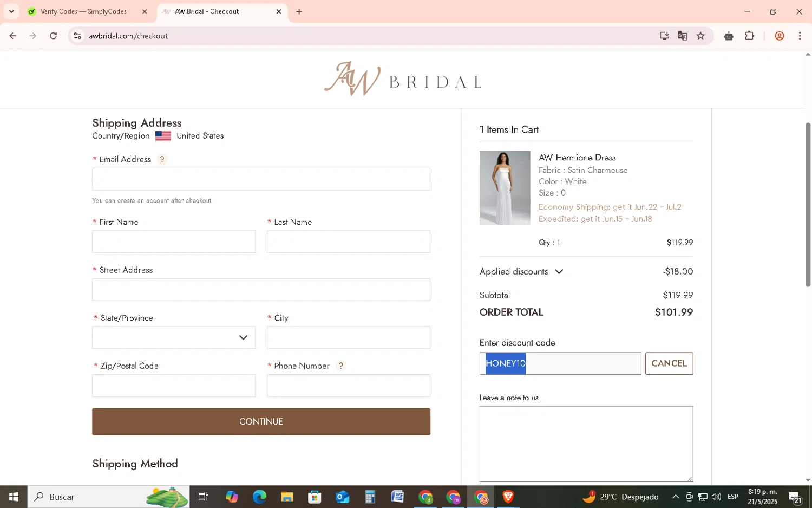Open the Windows Start menu
Screen dimensions: 812x508
click(14, 497)
